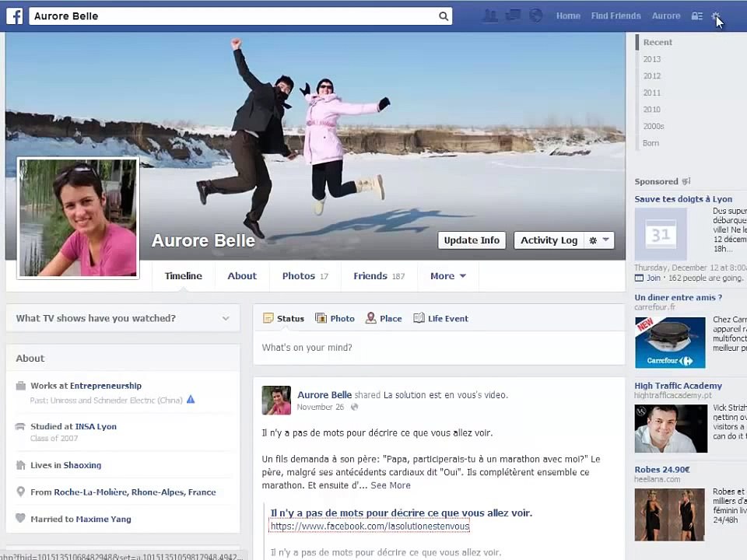Select Recent on timeline

click(x=658, y=42)
